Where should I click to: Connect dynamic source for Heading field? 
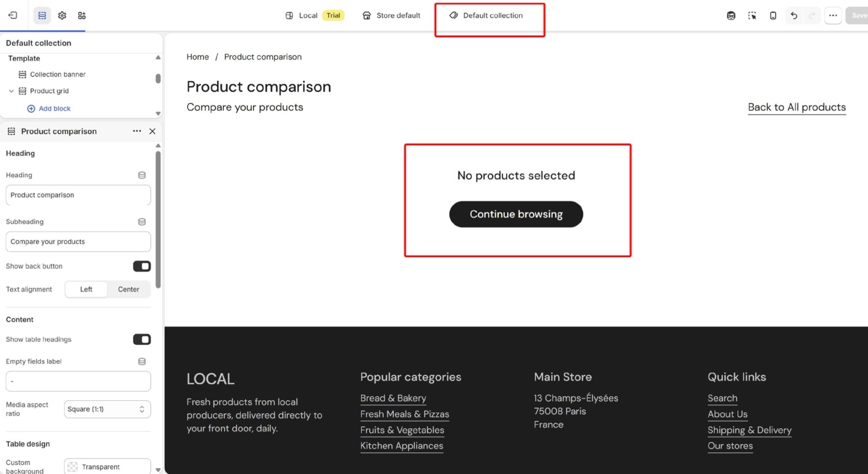pos(142,175)
